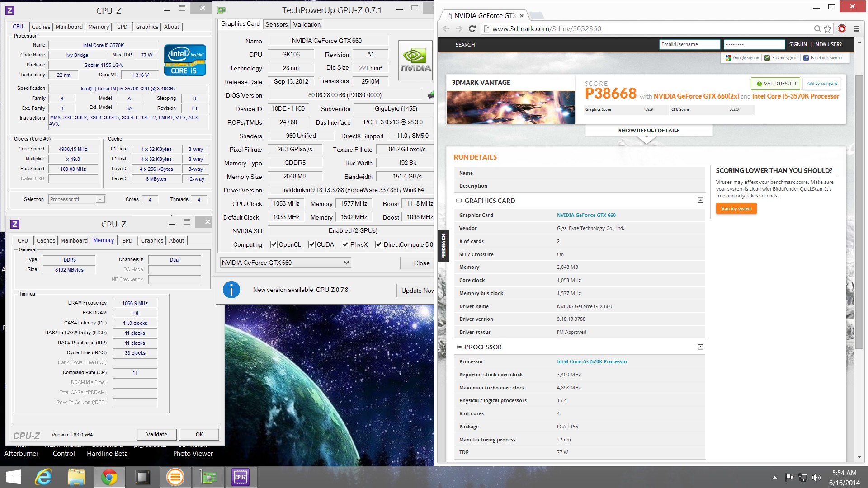Screen dimensions: 868x488
Task: Click Add to compare link
Action: [822, 84]
